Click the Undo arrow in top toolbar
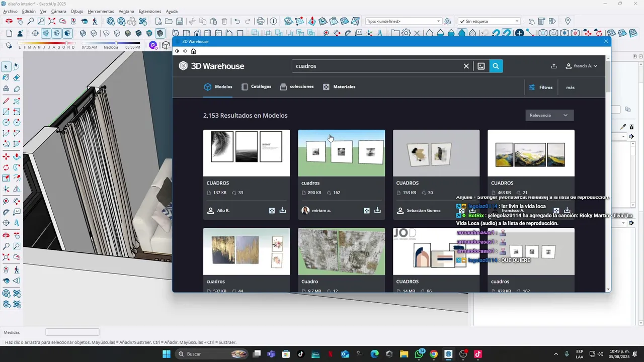The height and width of the screenshot is (362, 644). (x=237, y=21)
